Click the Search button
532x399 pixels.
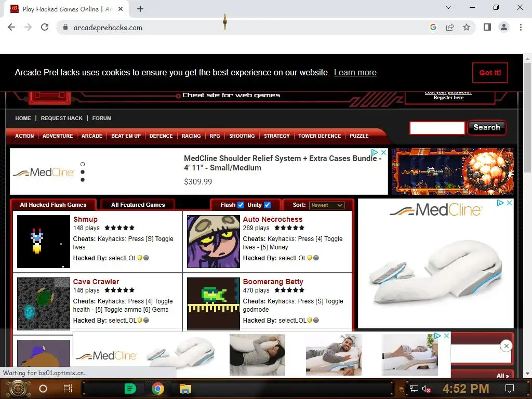[x=486, y=128]
